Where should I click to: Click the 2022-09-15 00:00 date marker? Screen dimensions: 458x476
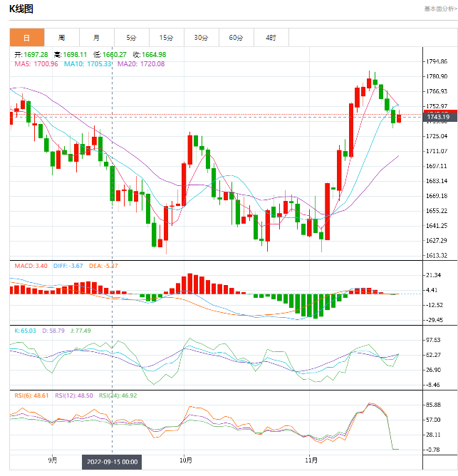click(x=112, y=462)
